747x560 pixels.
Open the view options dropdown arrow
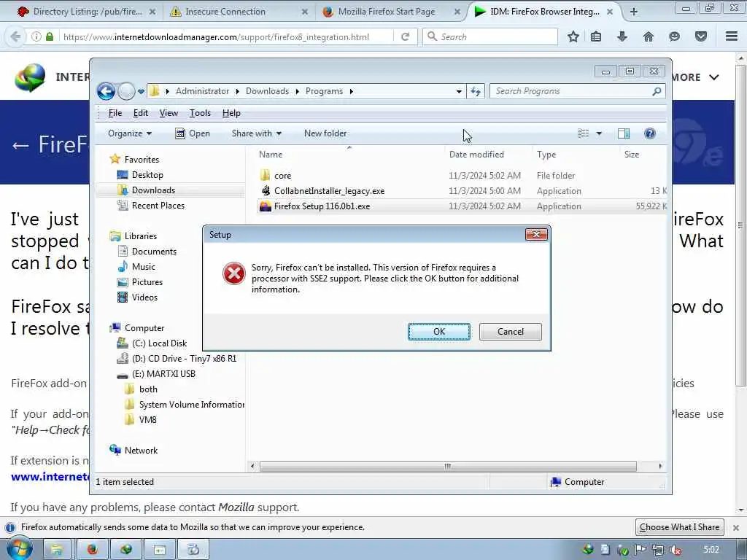pos(599,133)
